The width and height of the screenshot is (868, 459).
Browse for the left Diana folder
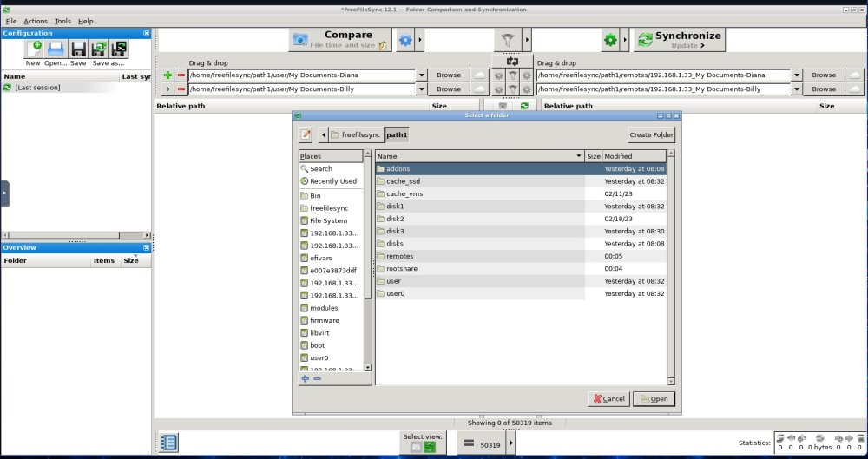(x=449, y=75)
